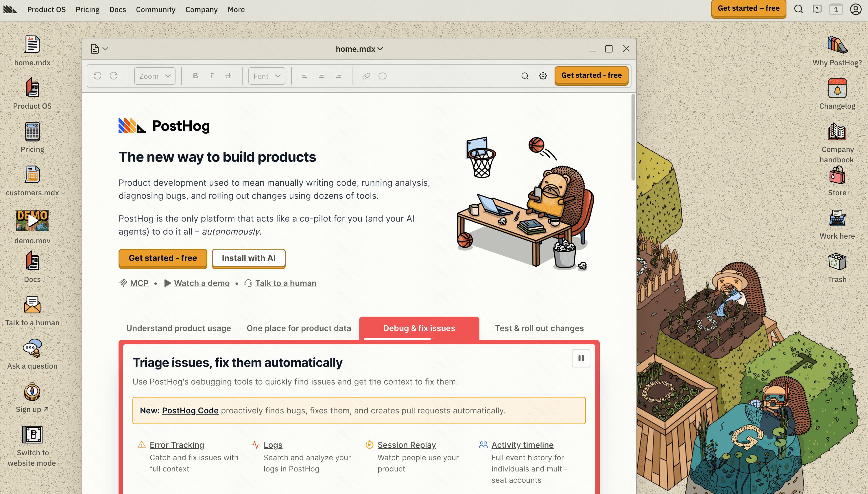The height and width of the screenshot is (494, 868).
Task: Open the Why PostHog? books icon
Action: (837, 44)
